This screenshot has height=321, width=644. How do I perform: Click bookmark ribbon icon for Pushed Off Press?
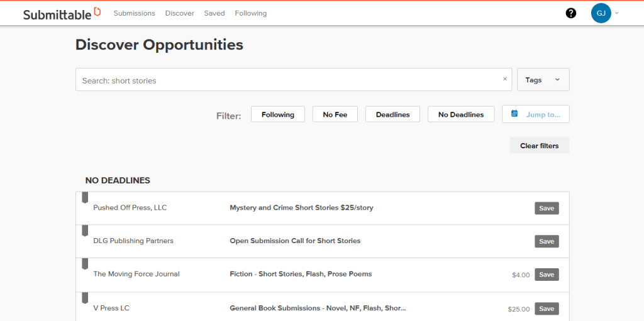(85, 197)
